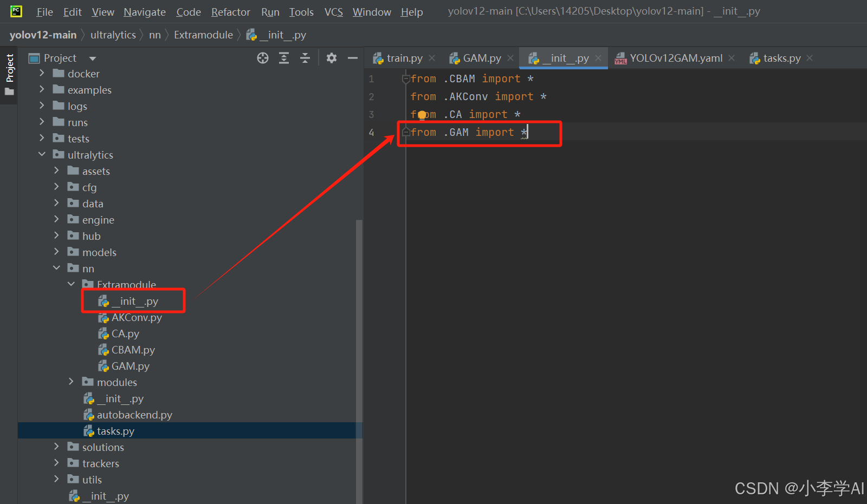867x504 pixels.
Task: Select CBAM.py in project tree
Action: 127,350
